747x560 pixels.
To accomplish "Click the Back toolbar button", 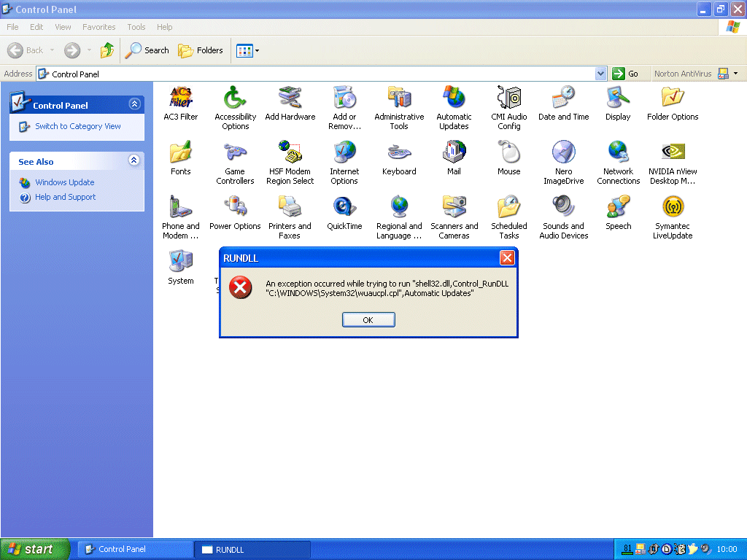I will [26, 50].
